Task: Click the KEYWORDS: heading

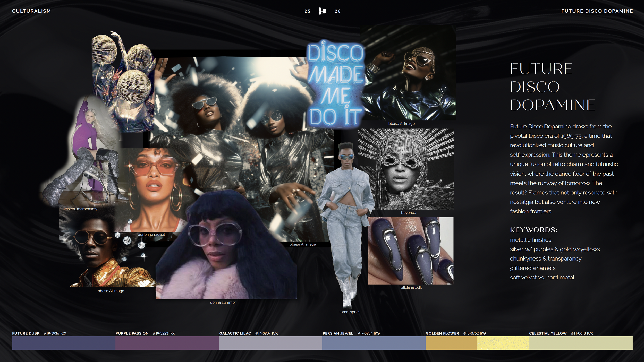Action: (x=533, y=230)
